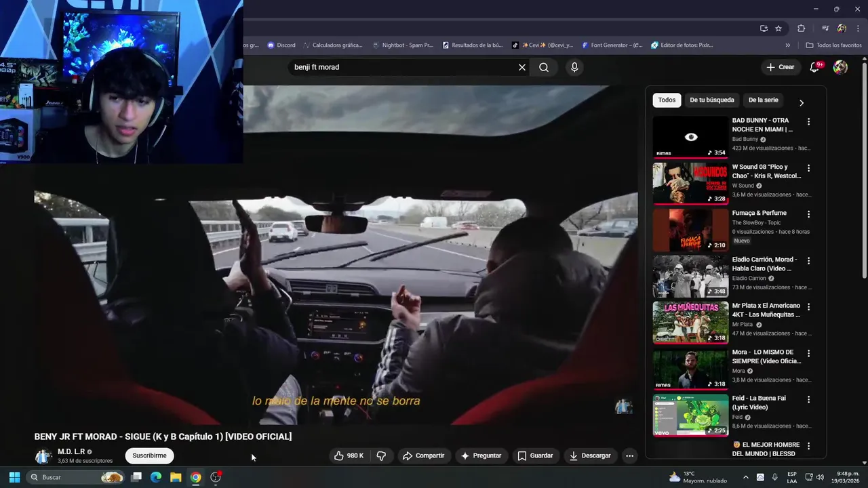The height and width of the screenshot is (488, 868).
Task: Save video with Guardar button
Action: 535,455
